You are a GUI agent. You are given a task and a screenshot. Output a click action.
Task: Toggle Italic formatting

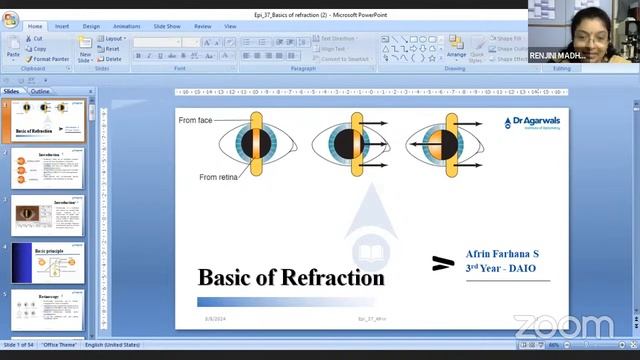click(x=149, y=56)
